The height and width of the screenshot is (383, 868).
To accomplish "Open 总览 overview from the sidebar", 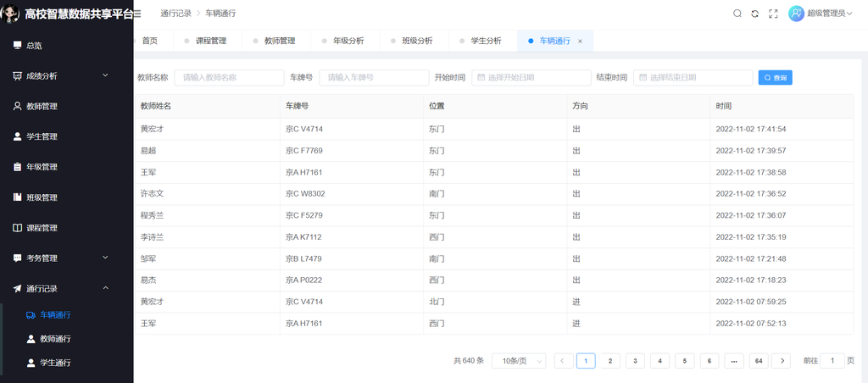I will tap(34, 46).
